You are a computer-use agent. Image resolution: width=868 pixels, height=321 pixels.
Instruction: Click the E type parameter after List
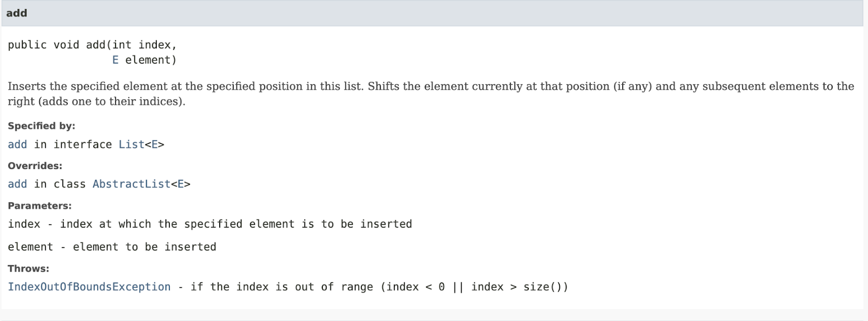point(155,144)
